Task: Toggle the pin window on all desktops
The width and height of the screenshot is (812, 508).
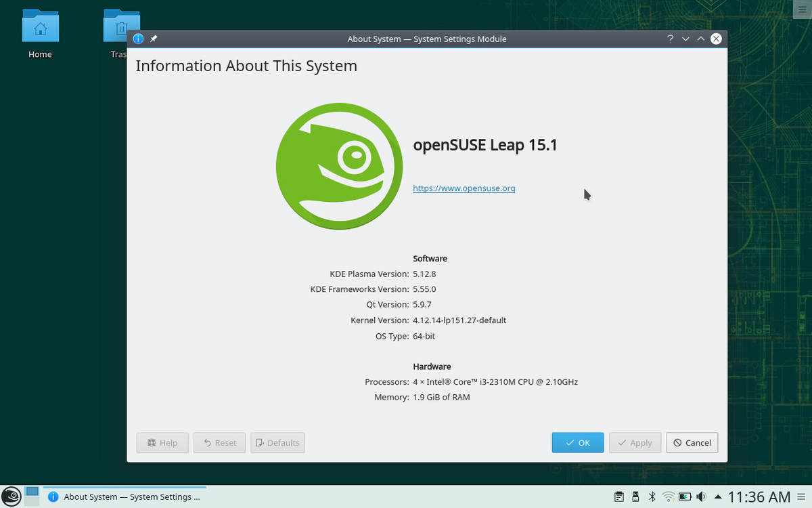Action: pyautogui.click(x=154, y=39)
